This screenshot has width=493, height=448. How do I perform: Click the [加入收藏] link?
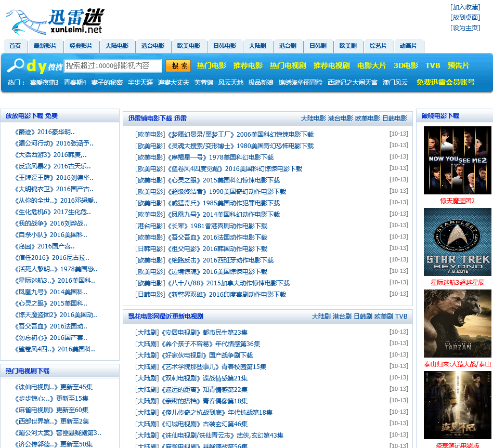(x=465, y=7)
